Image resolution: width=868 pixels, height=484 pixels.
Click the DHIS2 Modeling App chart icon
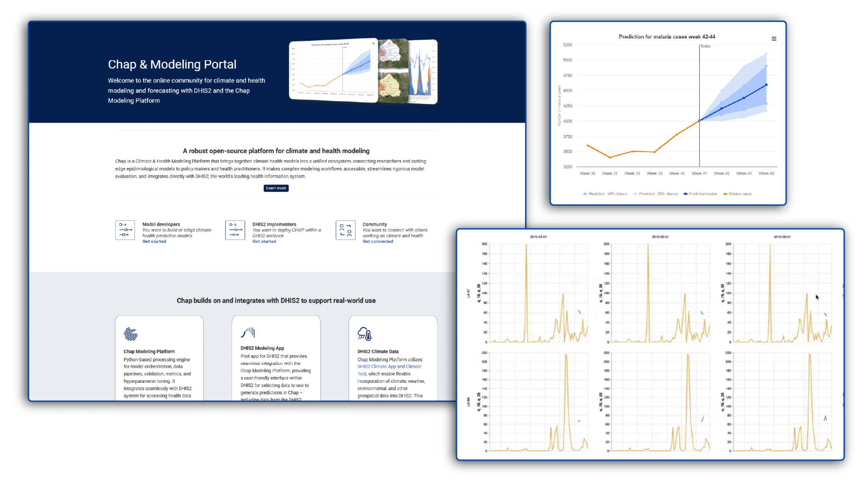248,332
